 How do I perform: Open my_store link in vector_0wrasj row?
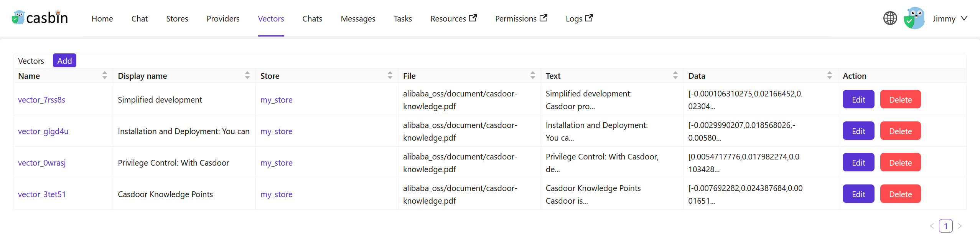pos(276,163)
